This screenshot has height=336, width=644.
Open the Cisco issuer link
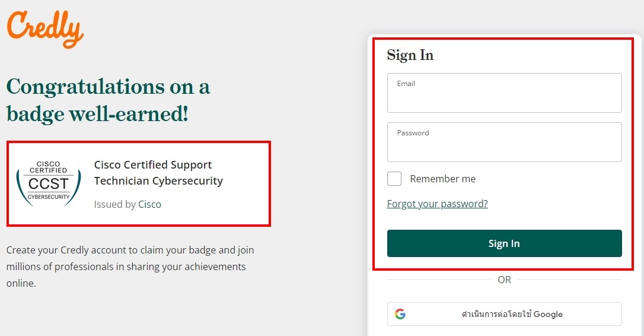pyautogui.click(x=149, y=204)
